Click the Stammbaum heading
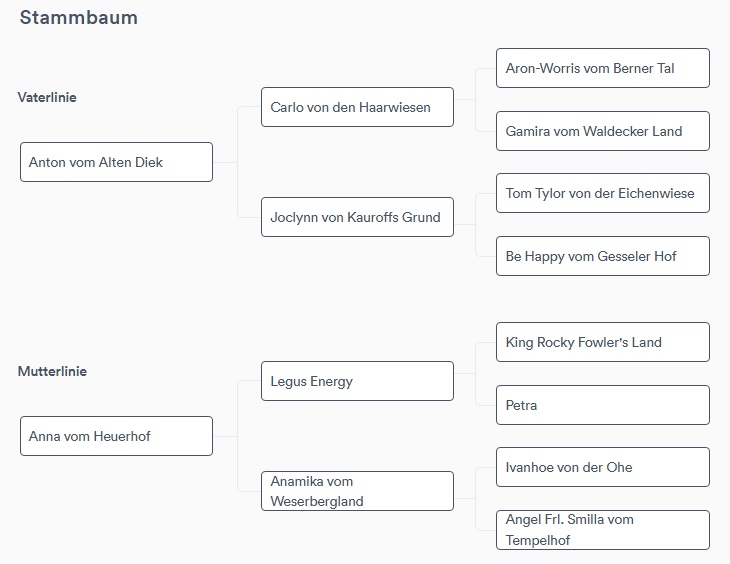The height and width of the screenshot is (564, 730). coord(79,18)
